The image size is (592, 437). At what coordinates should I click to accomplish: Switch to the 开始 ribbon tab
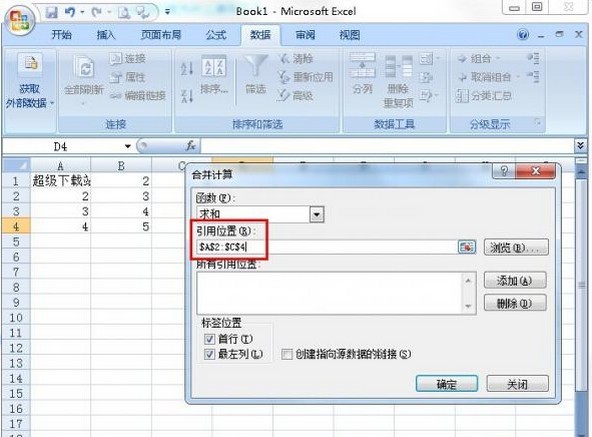tap(62, 35)
